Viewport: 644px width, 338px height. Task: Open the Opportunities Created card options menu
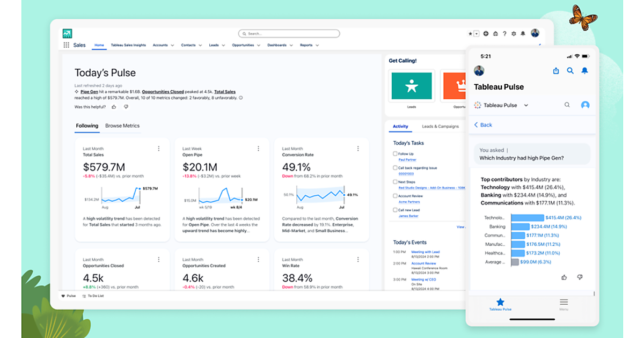pos(258,260)
